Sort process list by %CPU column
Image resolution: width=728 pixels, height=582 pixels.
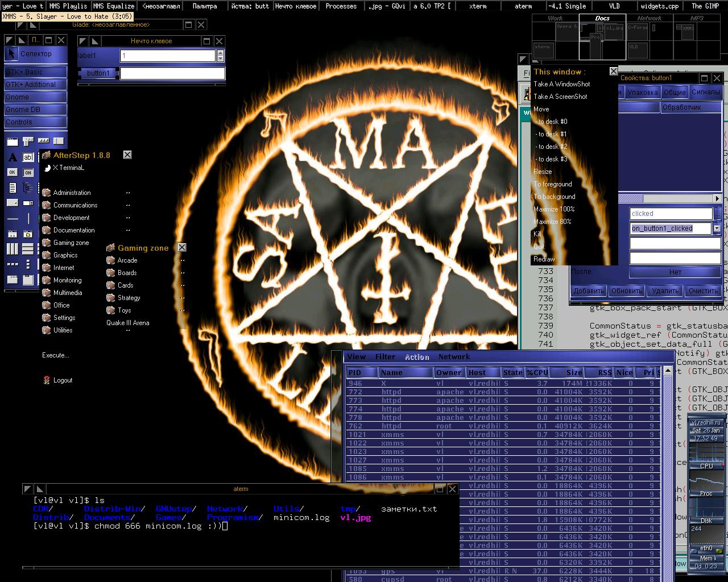(x=537, y=373)
